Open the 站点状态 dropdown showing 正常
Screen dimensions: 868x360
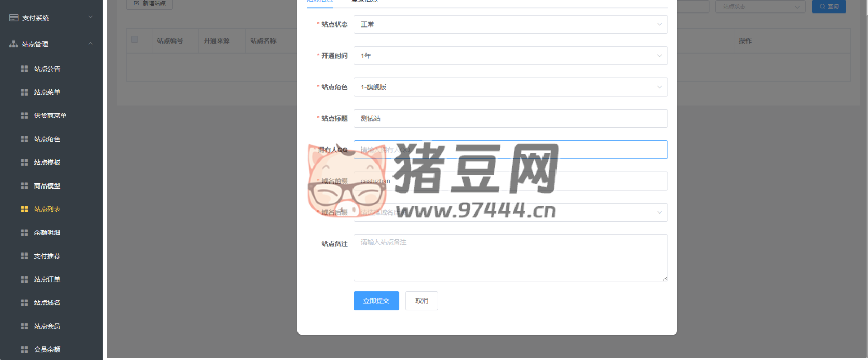[510, 24]
